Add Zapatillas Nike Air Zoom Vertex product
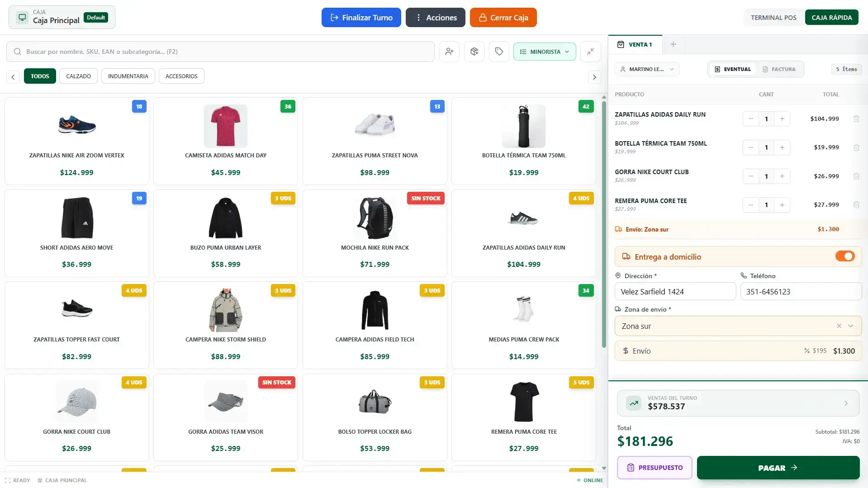Image resolution: width=868 pixels, height=488 pixels. pyautogui.click(x=77, y=141)
